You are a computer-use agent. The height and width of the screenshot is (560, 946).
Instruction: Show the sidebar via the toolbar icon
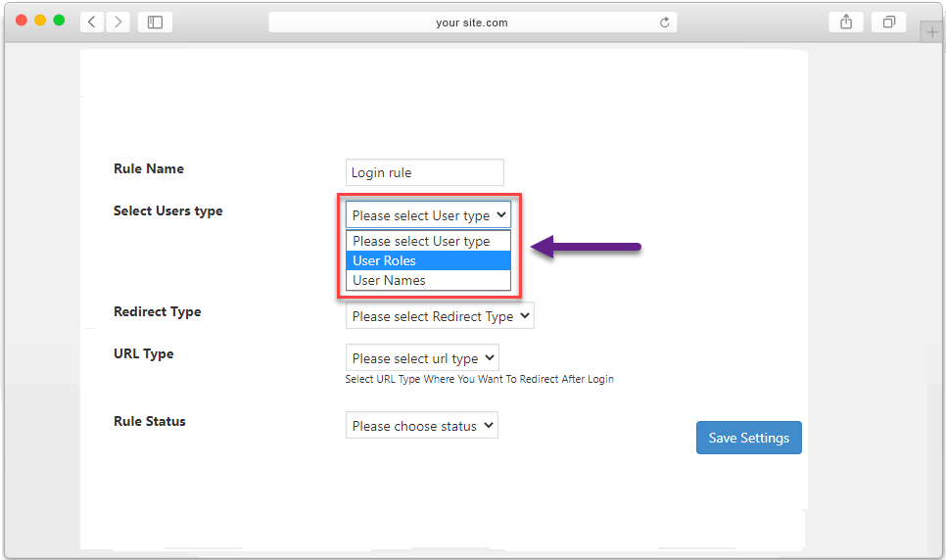coord(155,23)
